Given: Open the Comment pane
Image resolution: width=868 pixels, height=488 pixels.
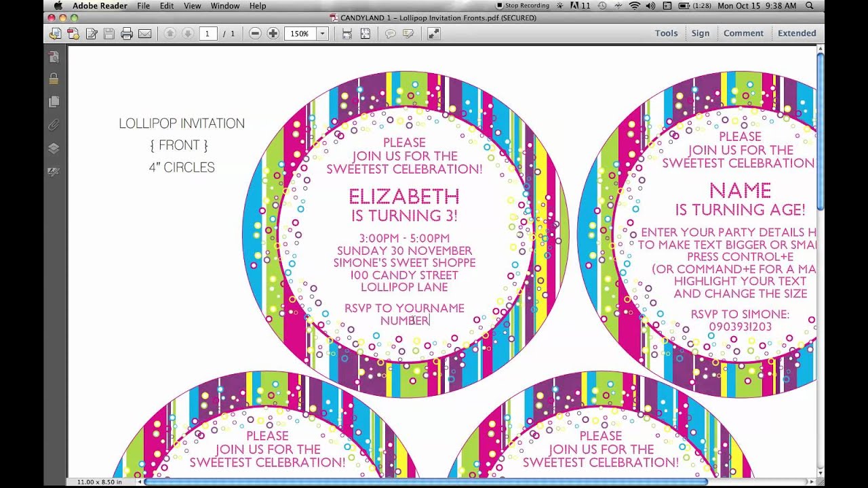Looking at the screenshot, I should coord(743,33).
